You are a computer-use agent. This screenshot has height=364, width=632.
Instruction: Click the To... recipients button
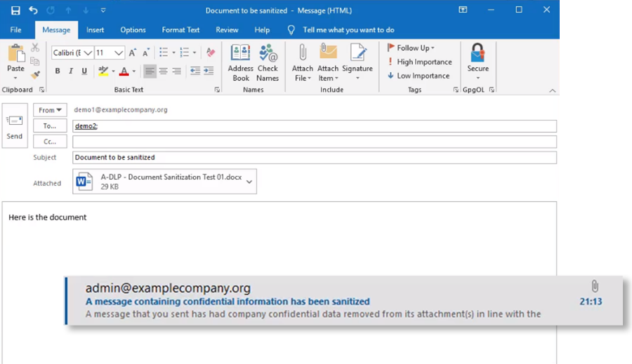pos(50,126)
